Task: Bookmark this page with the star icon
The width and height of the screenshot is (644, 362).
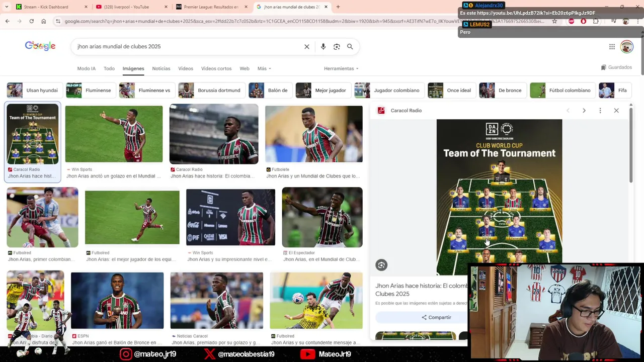Action: click(554, 21)
